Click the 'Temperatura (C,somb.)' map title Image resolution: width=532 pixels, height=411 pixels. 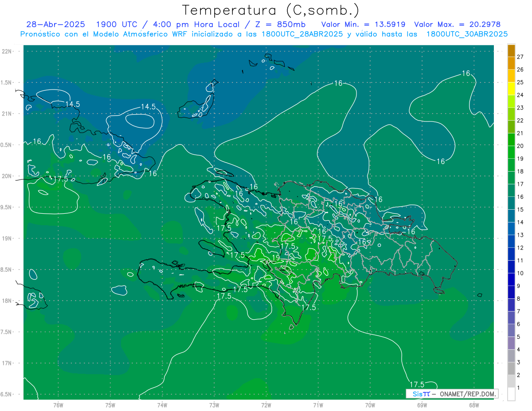pyautogui.click(x=271, y=11)
